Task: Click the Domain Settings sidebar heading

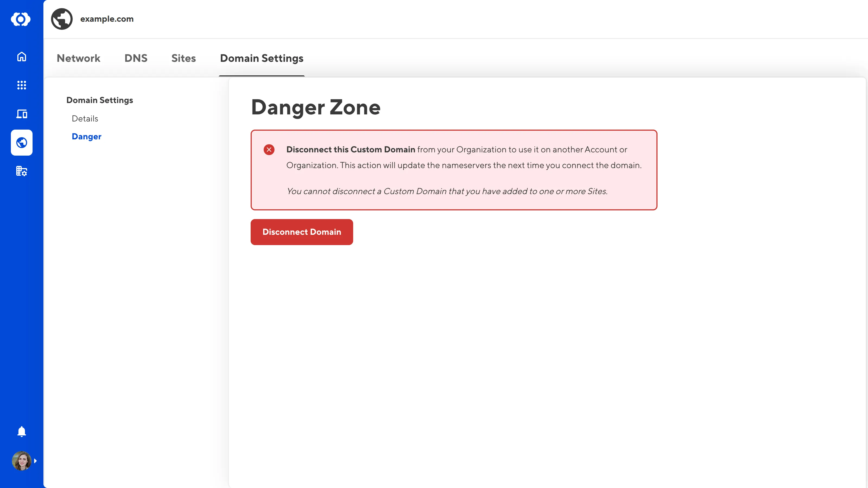Action: pos(100,100)
